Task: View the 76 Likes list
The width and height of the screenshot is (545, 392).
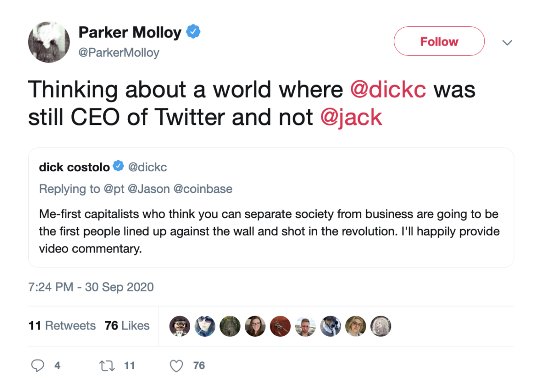Action: (x=127, y=326)
